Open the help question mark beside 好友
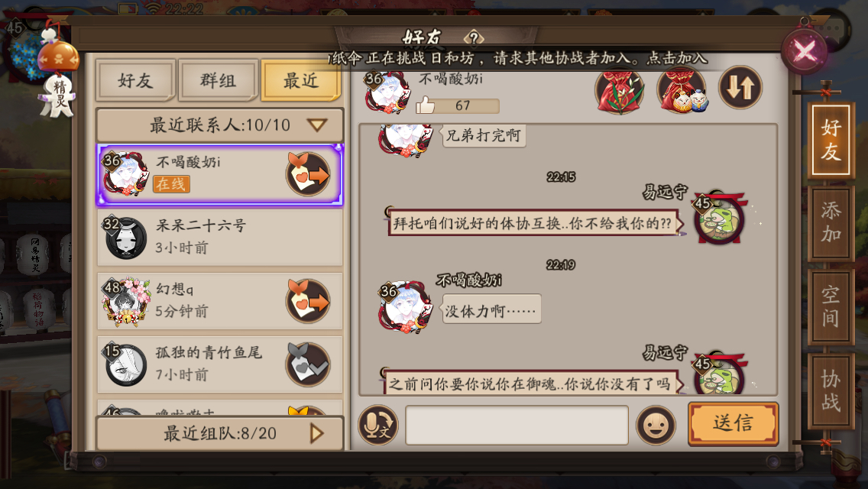Screen dimensions: 868x489 click(x=474, y=37)
